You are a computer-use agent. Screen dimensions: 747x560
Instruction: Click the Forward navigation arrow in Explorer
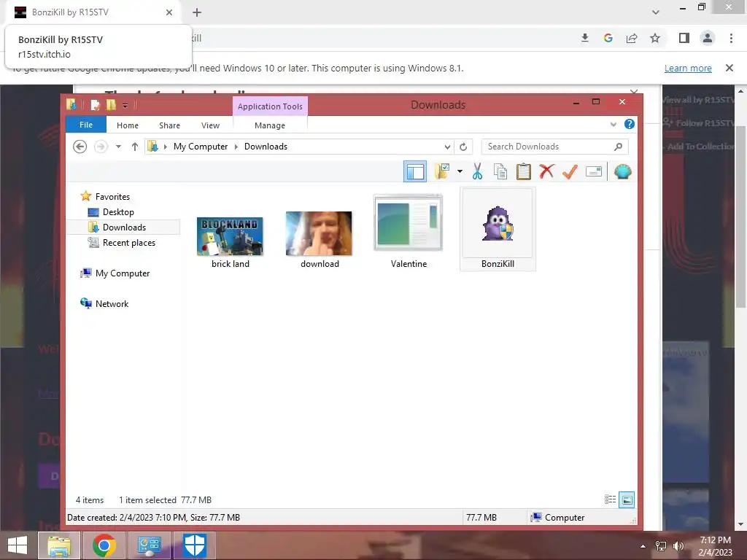101,147
